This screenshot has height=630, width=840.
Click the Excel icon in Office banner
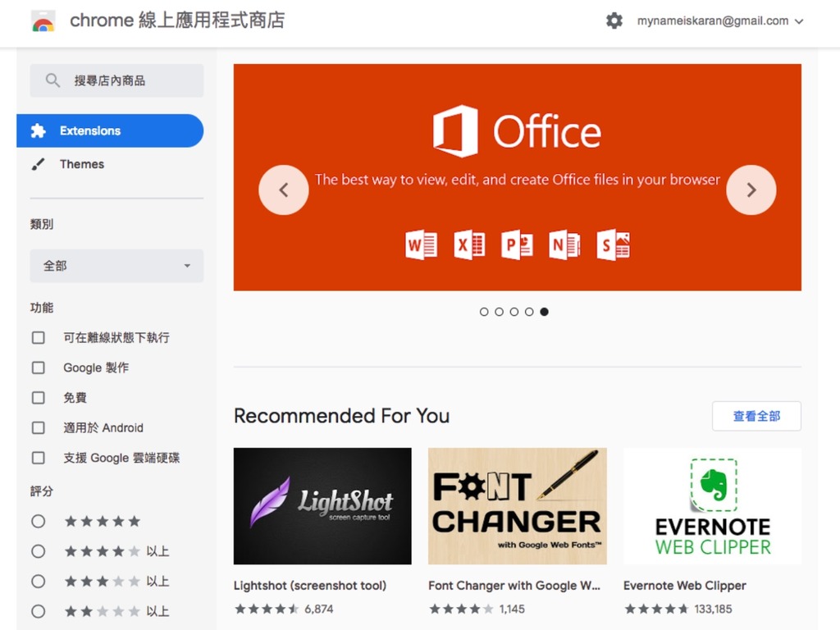coord(469,244)
